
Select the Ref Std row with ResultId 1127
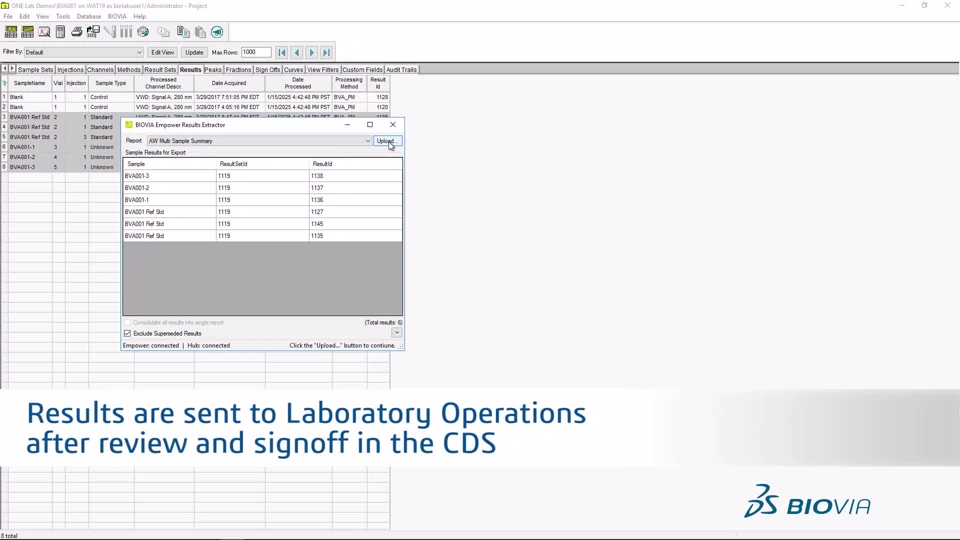click(263, 212)
